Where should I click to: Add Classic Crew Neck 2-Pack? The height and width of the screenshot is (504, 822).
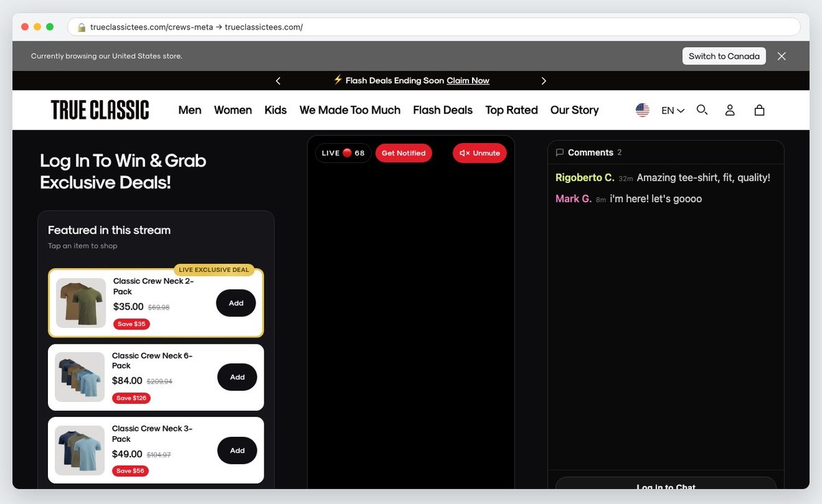(x=236, y=303)
